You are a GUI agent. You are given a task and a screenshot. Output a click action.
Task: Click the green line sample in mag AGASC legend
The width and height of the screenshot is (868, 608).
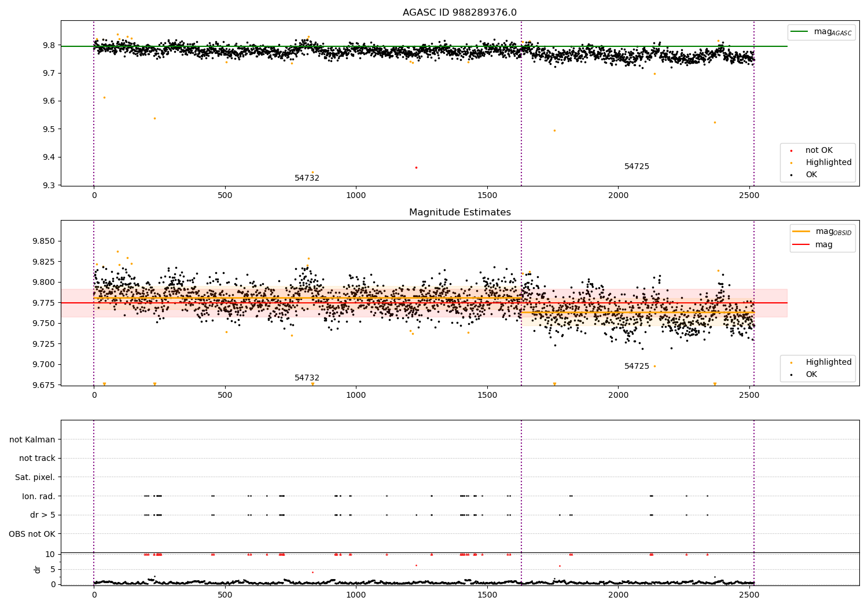click(x=800, y=31)
